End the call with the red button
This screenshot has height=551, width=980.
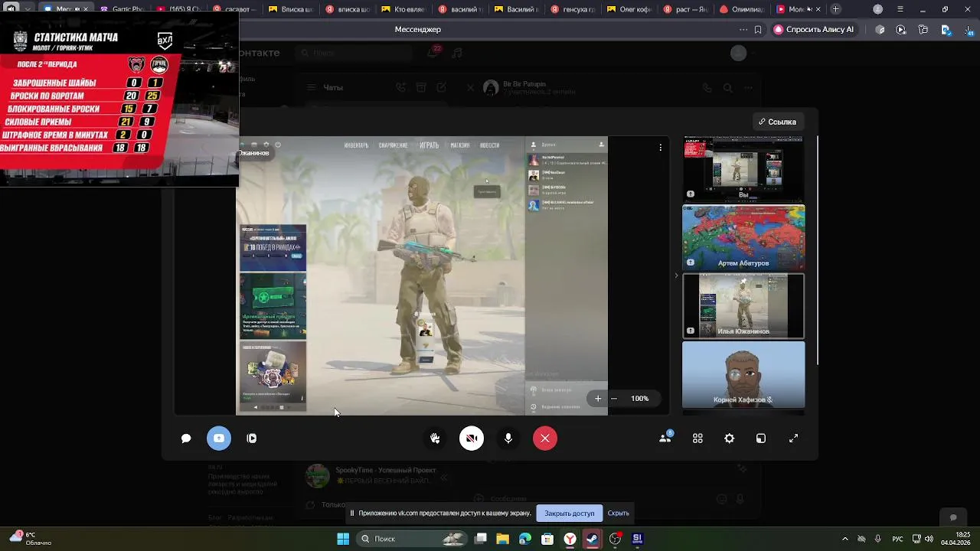pyautogui.click(x=545, y=439)
